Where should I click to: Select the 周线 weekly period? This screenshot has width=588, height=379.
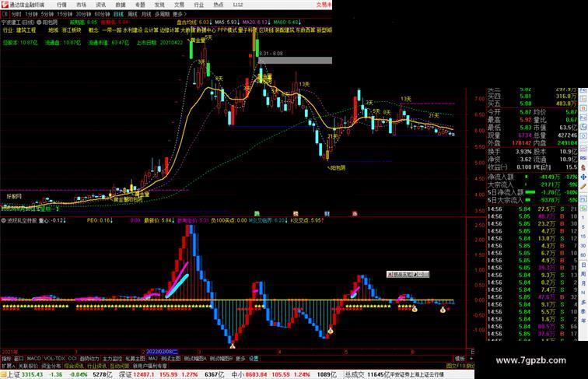[x=132, y=14]
